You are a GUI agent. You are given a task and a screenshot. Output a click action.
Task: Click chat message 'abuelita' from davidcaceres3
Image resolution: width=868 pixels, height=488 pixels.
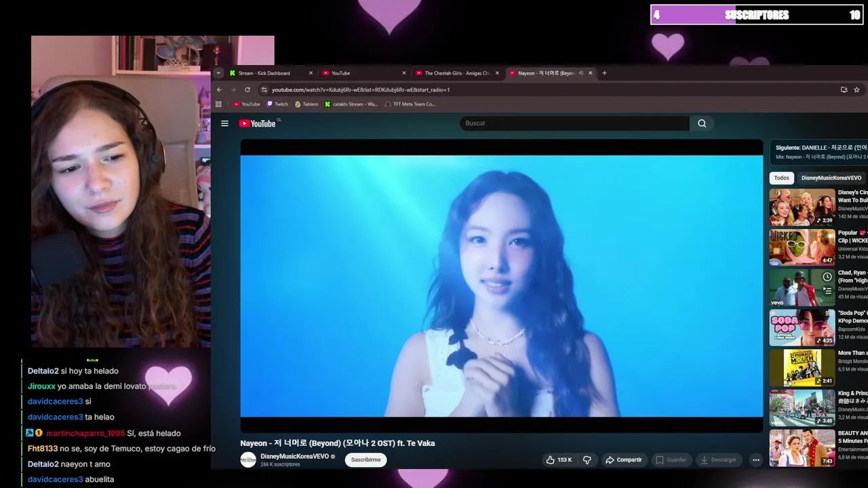click(x=71, y=479)
